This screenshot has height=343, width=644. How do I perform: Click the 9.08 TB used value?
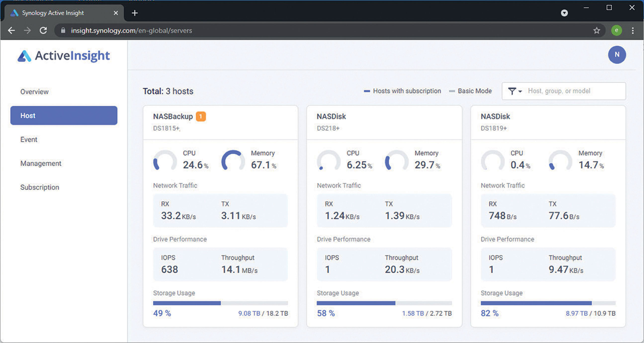tap(249, 313)
